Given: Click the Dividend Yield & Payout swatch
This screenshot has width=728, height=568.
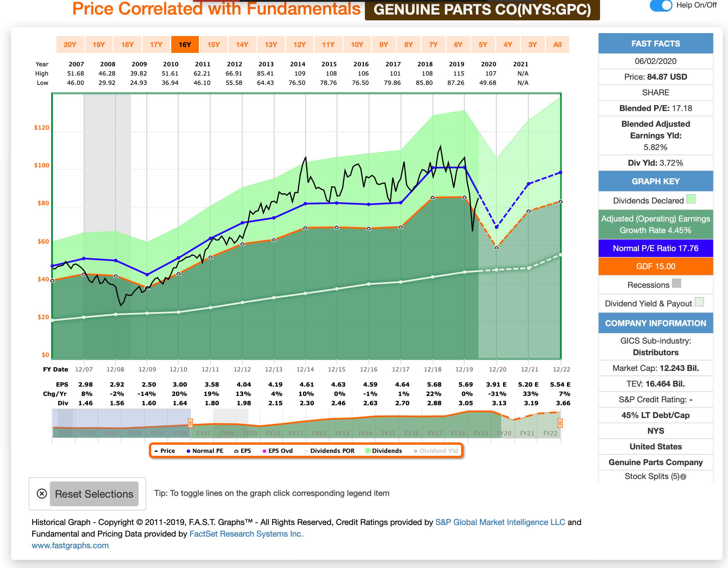Looking at the screenshot, I should pyautogui.click(x=699, y=302).
